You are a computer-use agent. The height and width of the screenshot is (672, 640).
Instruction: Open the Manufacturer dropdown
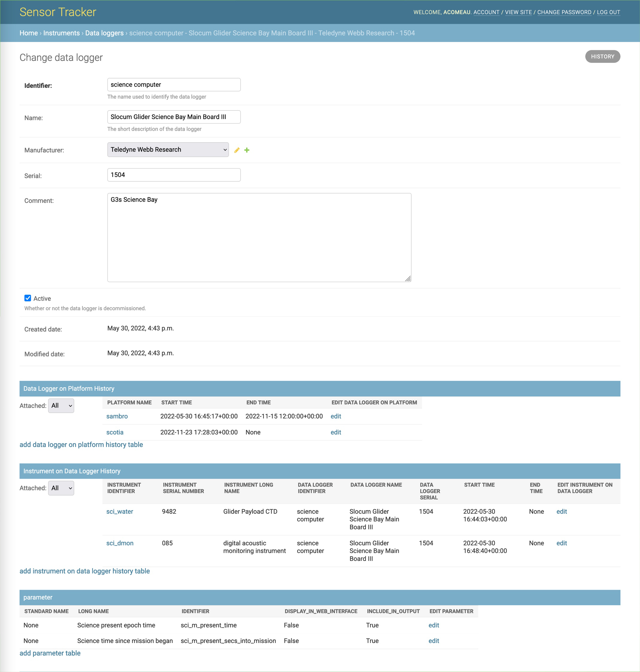point(168,150)
